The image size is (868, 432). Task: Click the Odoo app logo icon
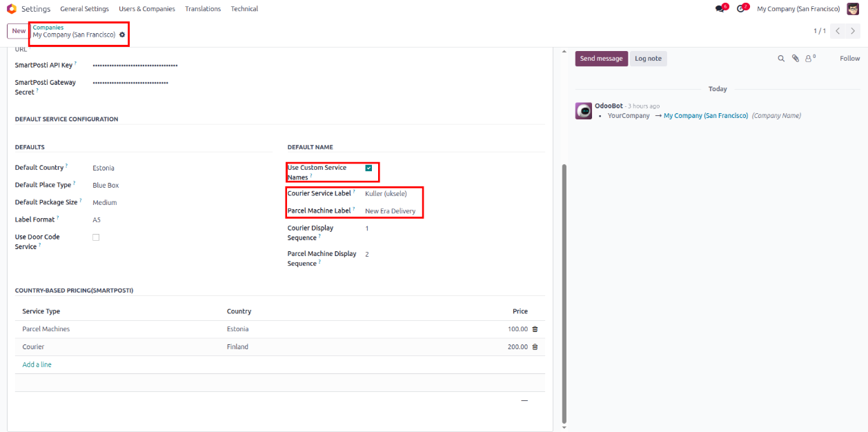click(11, 9)
